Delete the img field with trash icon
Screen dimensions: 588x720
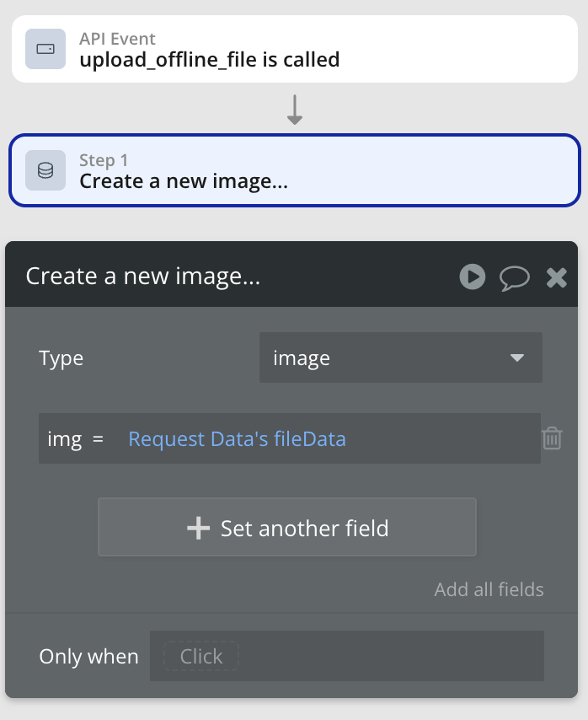pyautogui.click(x=552, y=438)
